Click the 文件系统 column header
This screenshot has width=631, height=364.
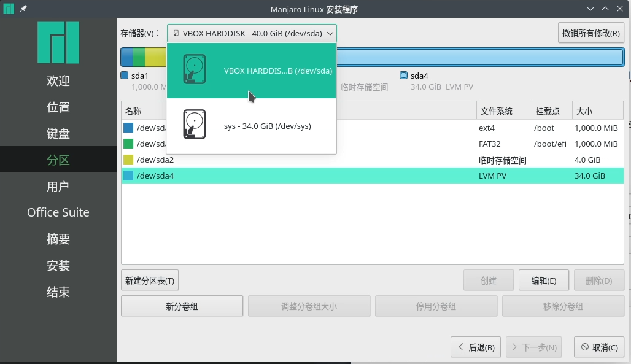[504, 111]
